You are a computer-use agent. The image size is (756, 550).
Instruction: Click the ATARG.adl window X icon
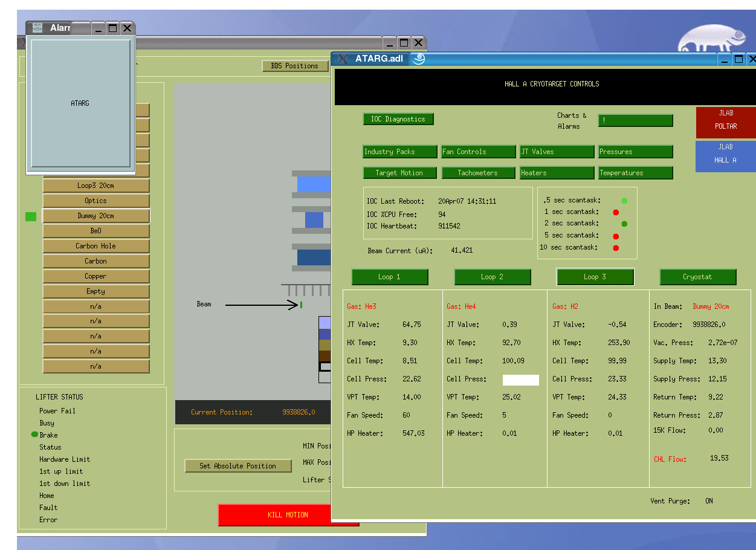(x=343, y=59)
